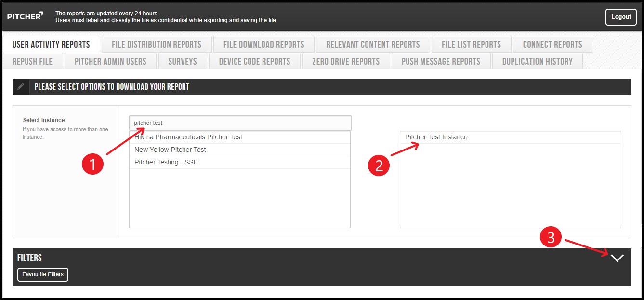
Task: Switch to the Duplication History tab
Action: [537, 61]
